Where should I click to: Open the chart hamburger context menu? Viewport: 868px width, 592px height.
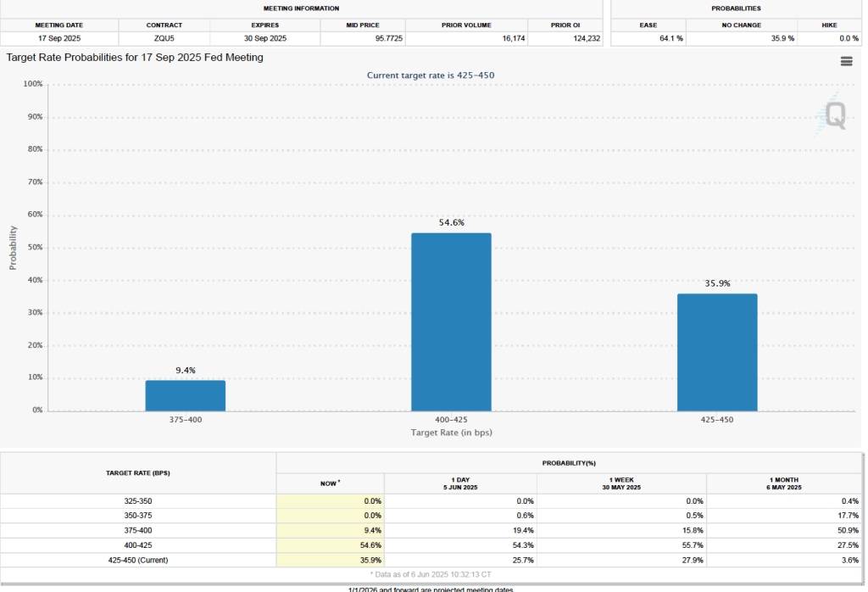pyautogui.click(x=846, y=61)
